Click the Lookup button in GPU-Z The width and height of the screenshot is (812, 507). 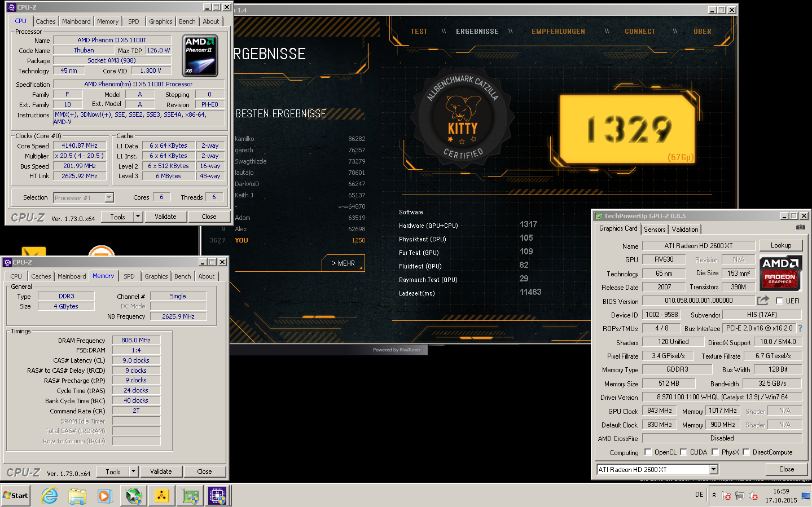tap(781, 245)
